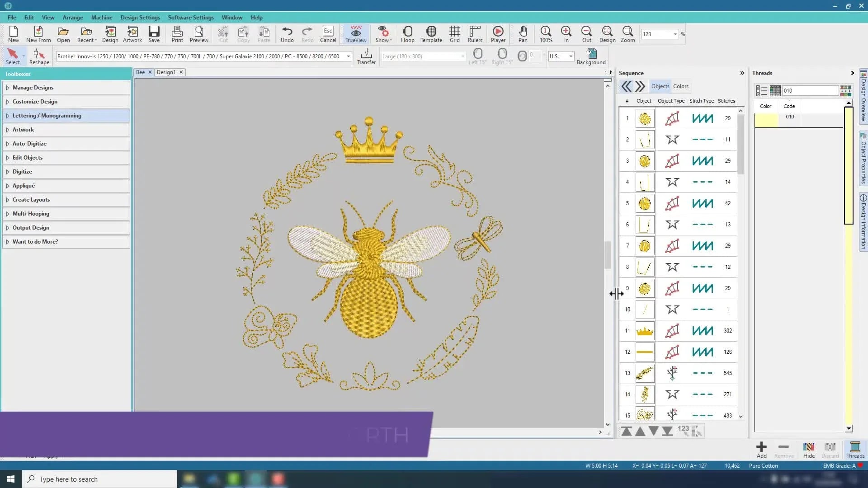Toggle the rulers
Viewport: 868px width, 488px height.
(475, 34)
